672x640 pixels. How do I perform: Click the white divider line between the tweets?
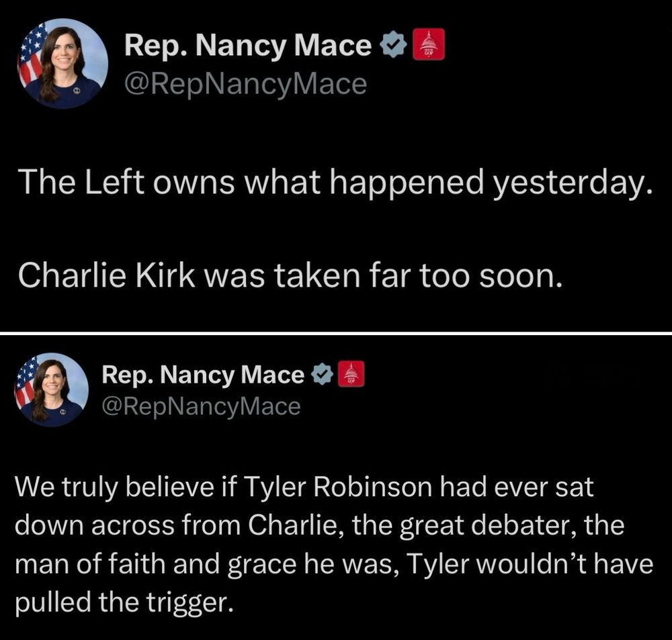click(336, 332)
